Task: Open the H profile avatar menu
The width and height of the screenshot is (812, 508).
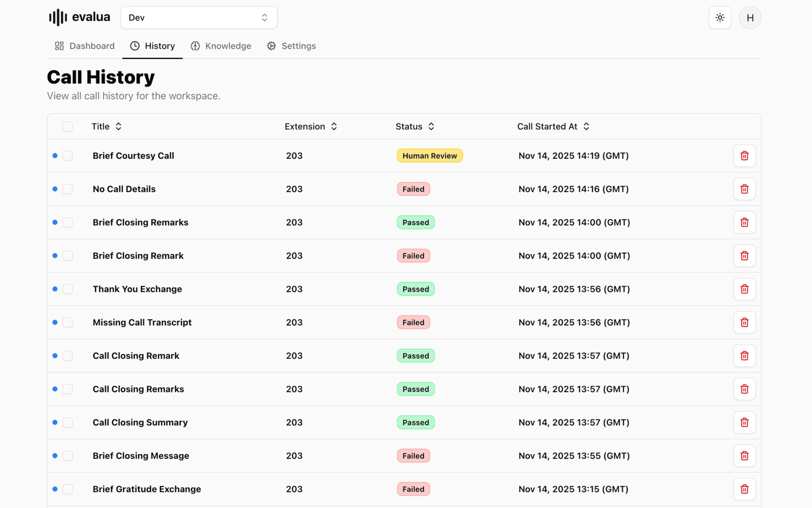Action: (x=750, y=17)
